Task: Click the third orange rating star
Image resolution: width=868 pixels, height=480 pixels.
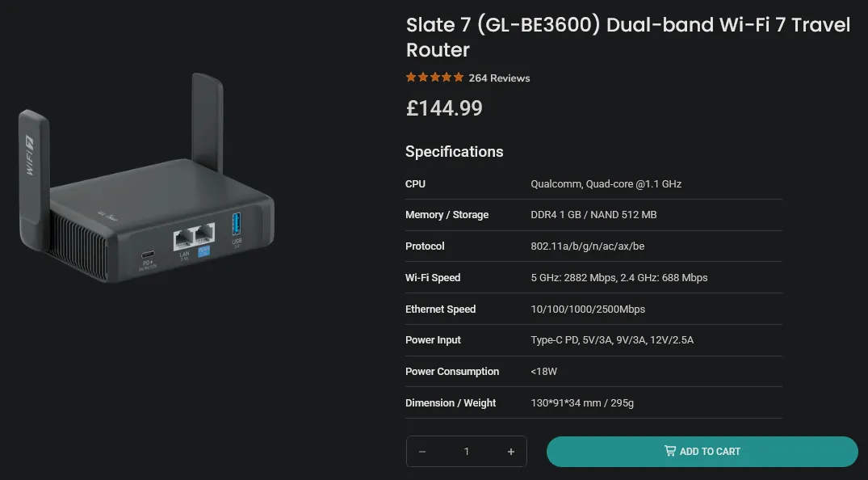Action: coord(434,78)
